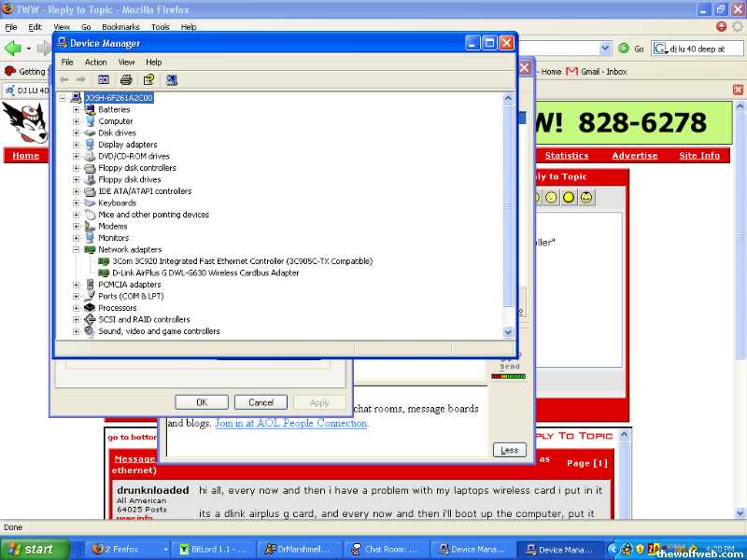Expand the Display adapters node
Viewport: 747px width, 560px height.
coord(78,145)
